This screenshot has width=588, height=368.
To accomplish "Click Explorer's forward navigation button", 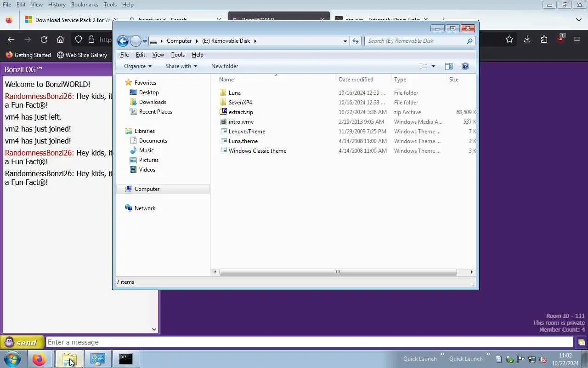I will [136, 41].
